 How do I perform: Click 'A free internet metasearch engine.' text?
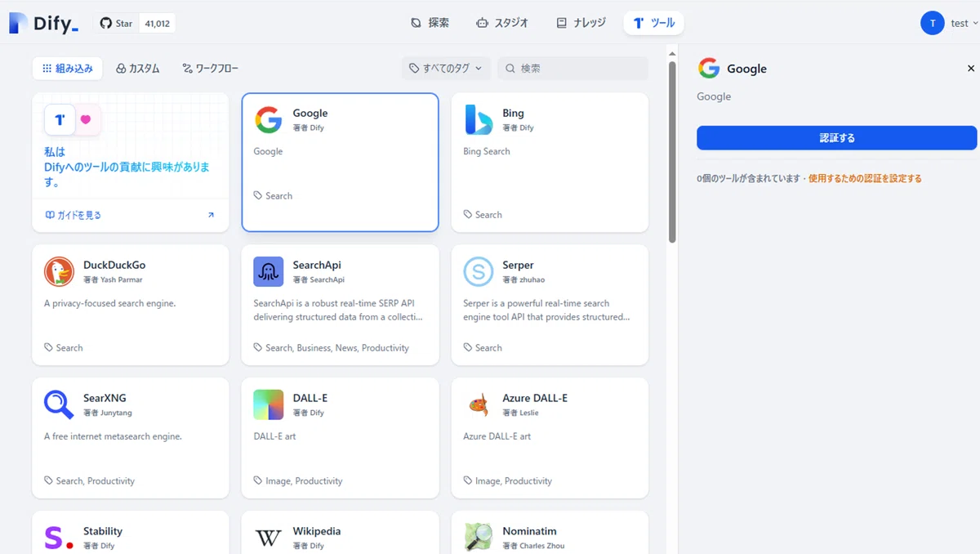[113, 436]
